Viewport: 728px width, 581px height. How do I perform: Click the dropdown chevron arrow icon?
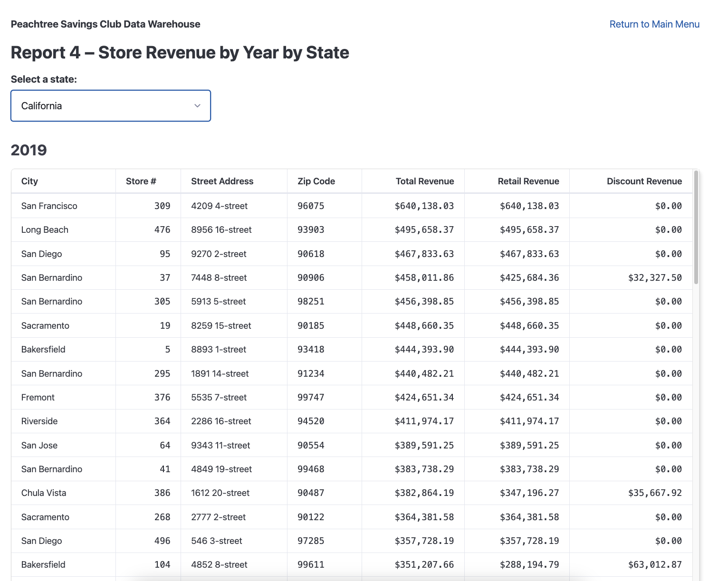click(x=197, y=105)
